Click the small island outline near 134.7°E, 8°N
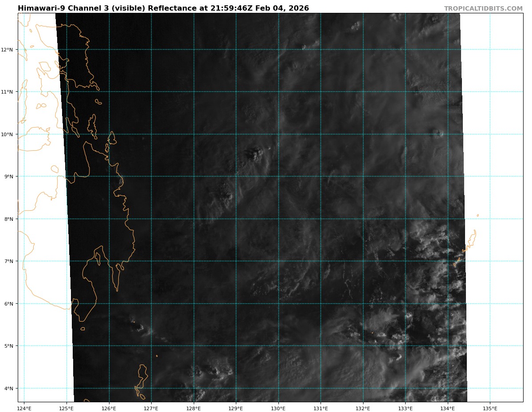The image size is (532, 412). [477, 216]
